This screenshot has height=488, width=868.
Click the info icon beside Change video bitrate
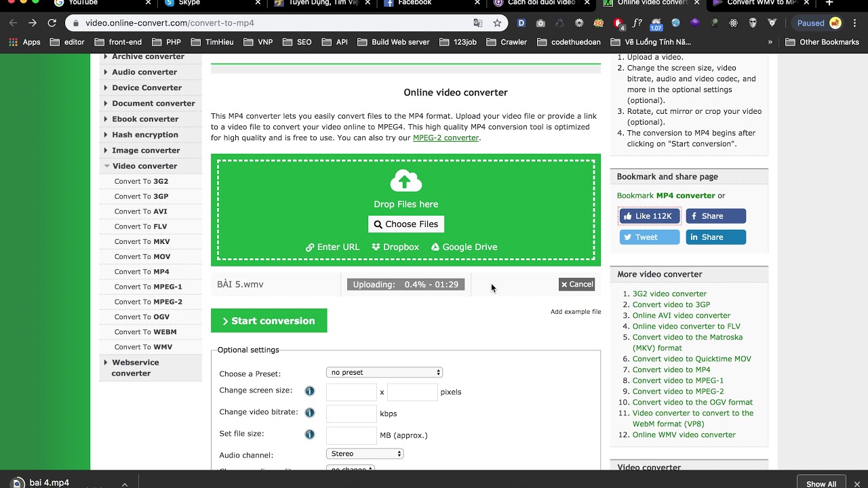click(x=310, y=413)
